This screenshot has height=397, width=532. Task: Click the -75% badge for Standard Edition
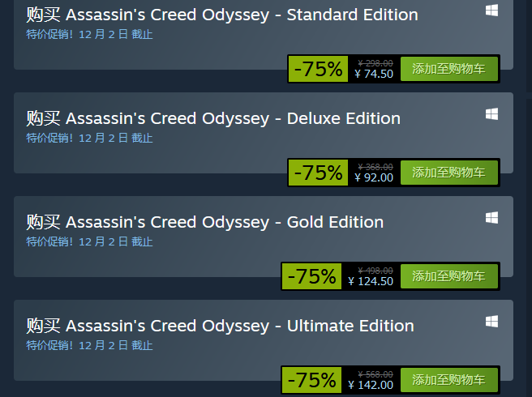pos(318,69)
